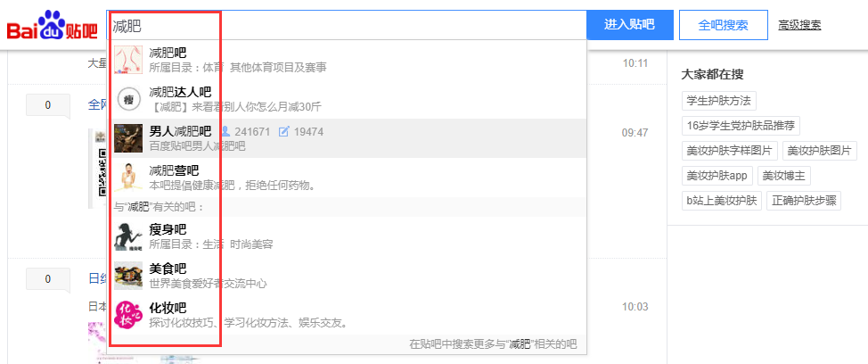
Task: Click the post count icon beside 19474
Action: click(x=284, y=132)
